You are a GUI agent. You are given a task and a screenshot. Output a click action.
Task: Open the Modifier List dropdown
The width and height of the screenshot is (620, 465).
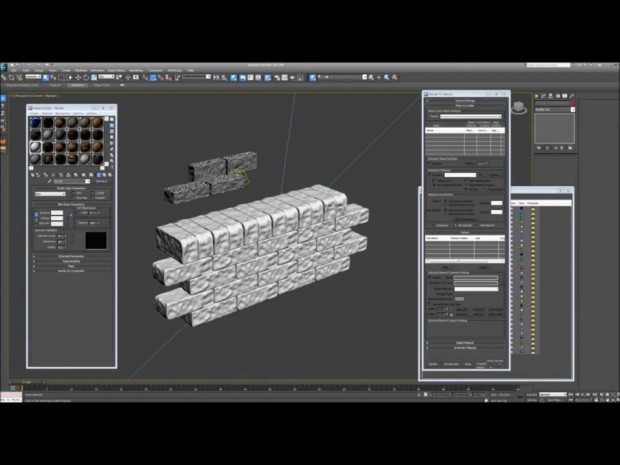(x=555, y=111)
